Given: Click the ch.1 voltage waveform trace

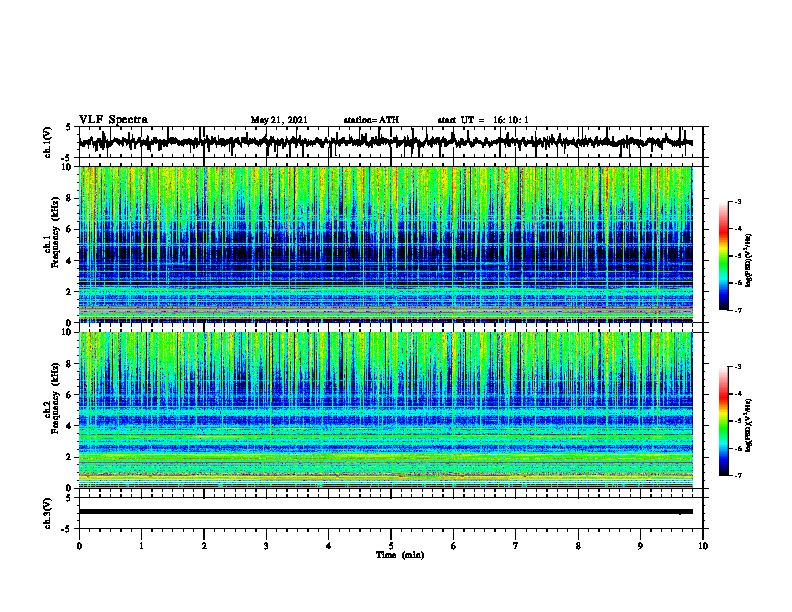Looking at the screenshot, I should click(x=385, y=142).
